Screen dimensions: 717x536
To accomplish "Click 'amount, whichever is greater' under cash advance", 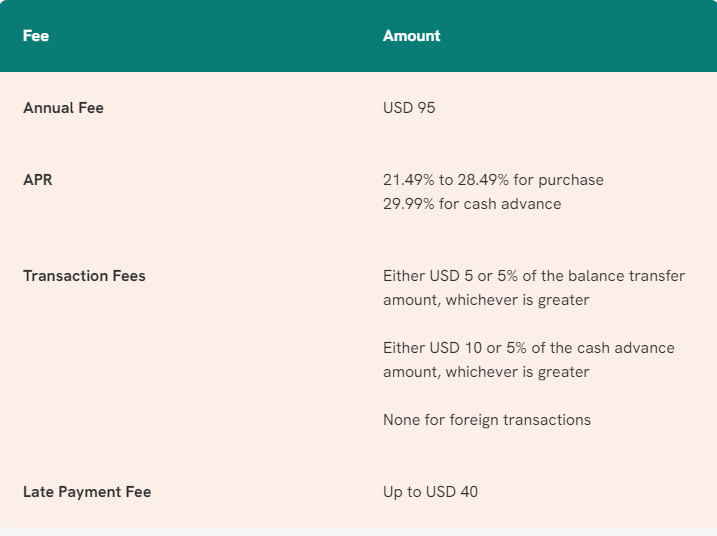I will point(486,372).
